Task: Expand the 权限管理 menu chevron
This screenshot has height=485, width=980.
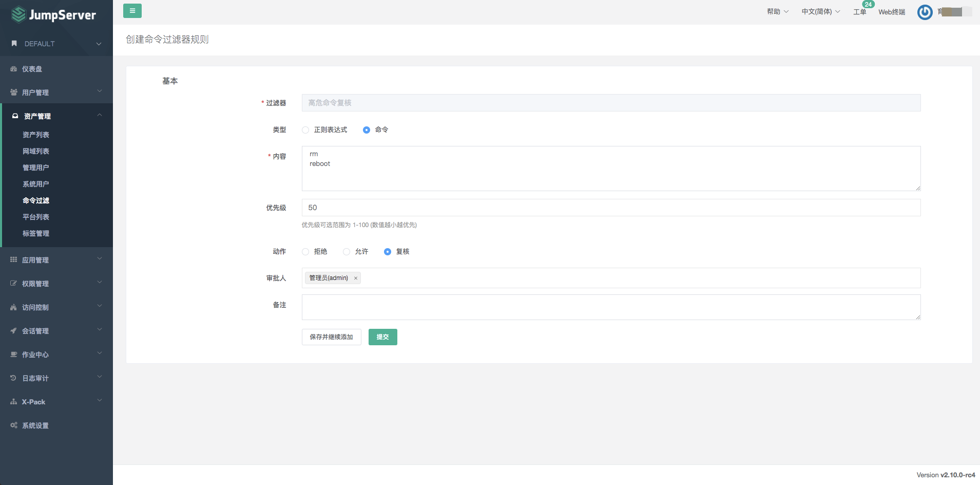Action: click(x=100, y=283)
